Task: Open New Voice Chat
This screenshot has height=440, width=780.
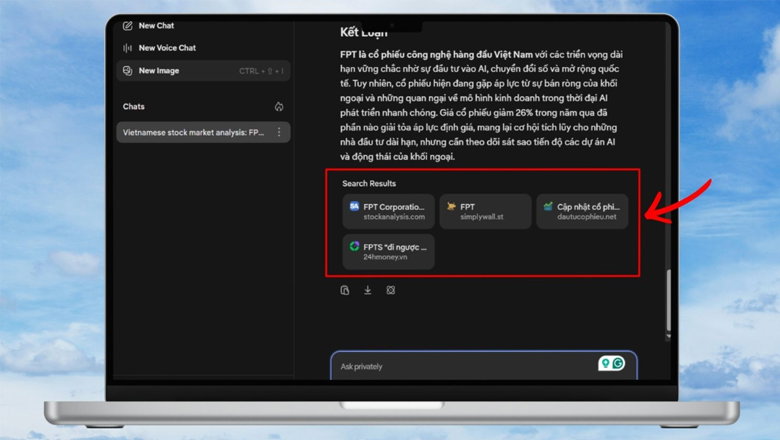Action: pyautogui.click(x=159, y=48)
